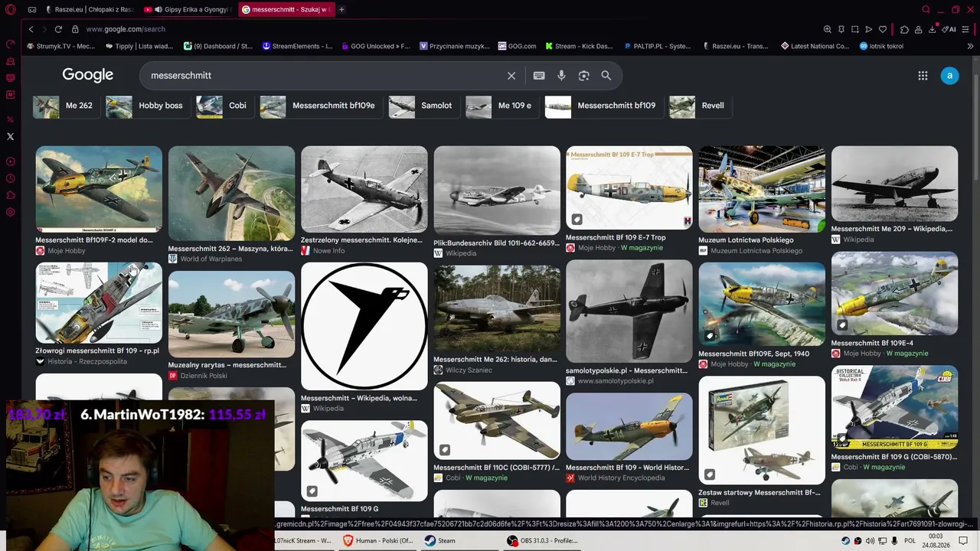Open the Brave window 'Human - Polski' in taskbar
The width and height of the screenshot is (980, 551).
coord(378,540)
